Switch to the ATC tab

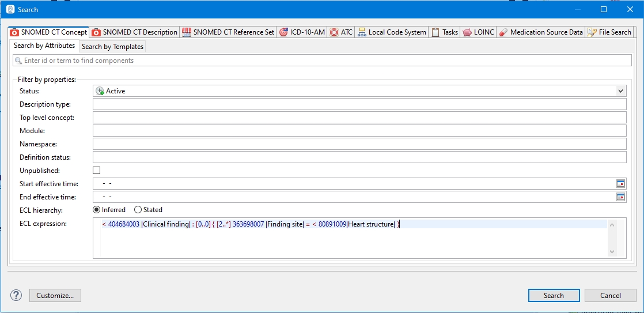341,32
